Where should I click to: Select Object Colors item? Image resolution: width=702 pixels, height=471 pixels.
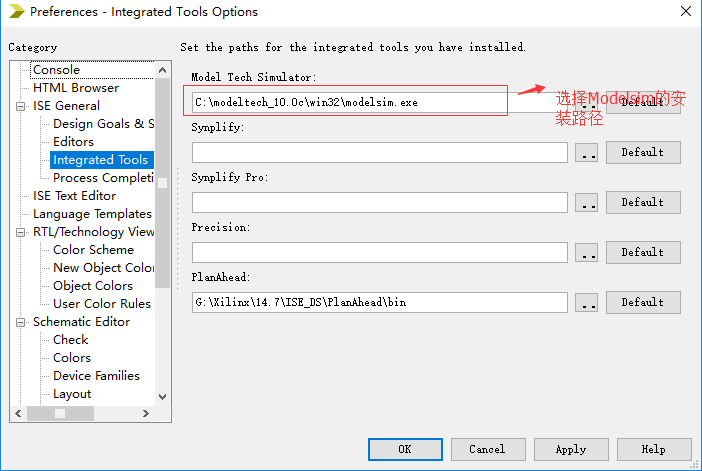pyautogui.click(x=93, y=286)
